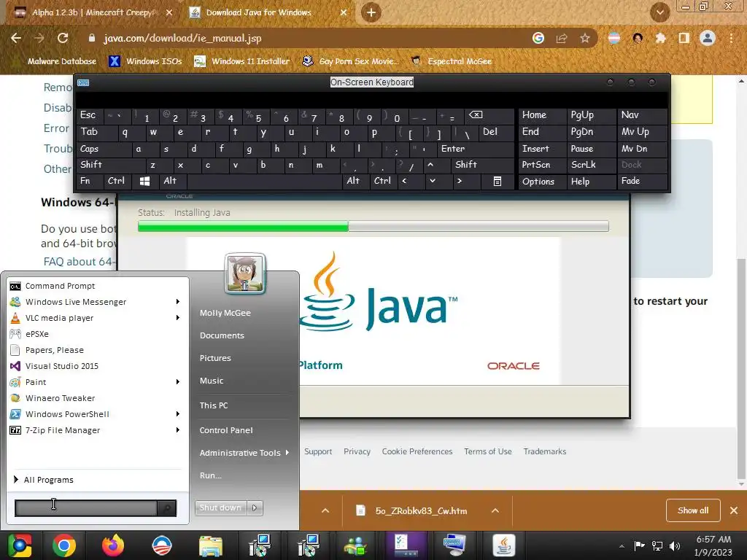747x560 pixels.
Task: Open 7-Zip File Manager entry
Action: pyautogui.click(x=98, y=430)
